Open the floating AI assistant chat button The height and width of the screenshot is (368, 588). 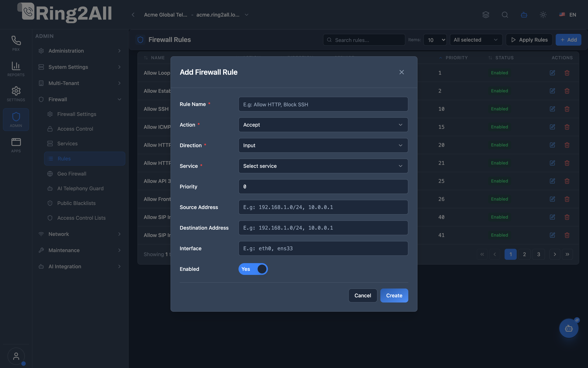tap(569, 328)
